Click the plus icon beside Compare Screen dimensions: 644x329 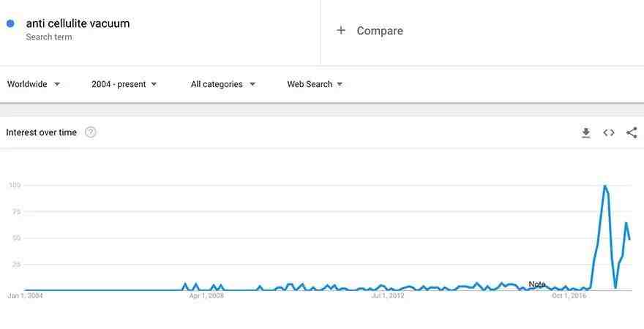coord(341,31)
